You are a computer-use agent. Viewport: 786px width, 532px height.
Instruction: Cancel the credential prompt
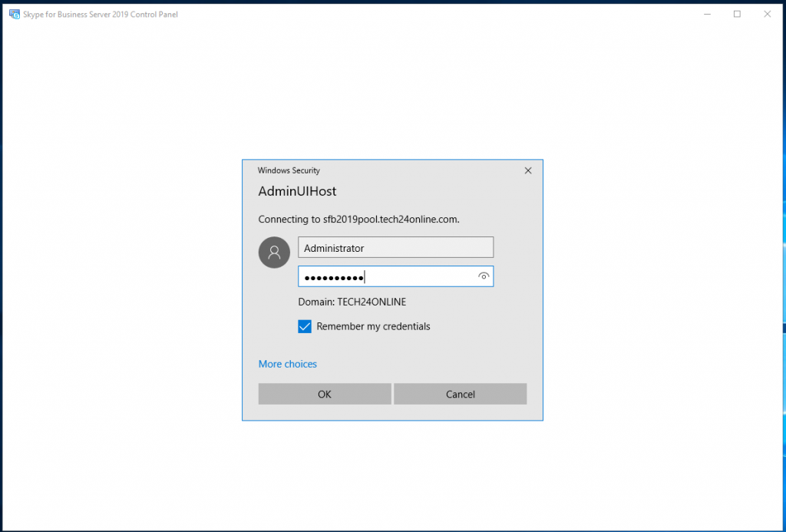(460, 393)
